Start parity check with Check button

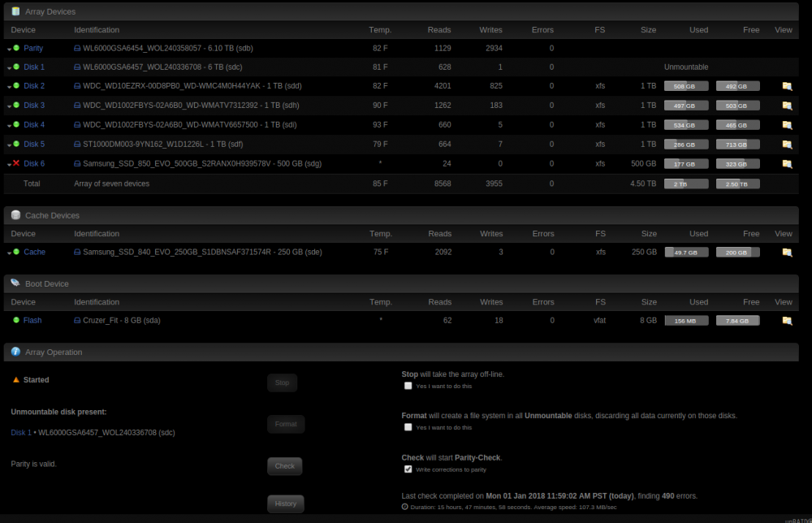pyautogui.click(x=285, y=466)
